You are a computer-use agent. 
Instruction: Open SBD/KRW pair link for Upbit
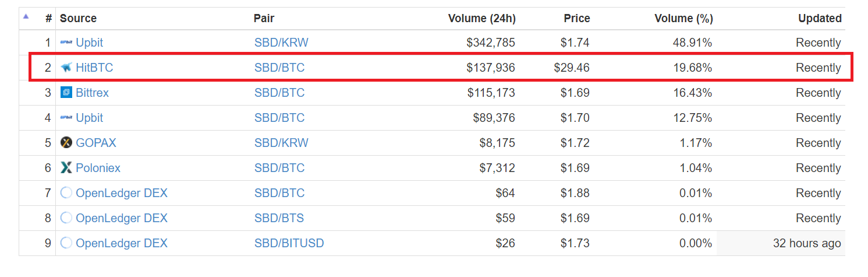point(281,43)
